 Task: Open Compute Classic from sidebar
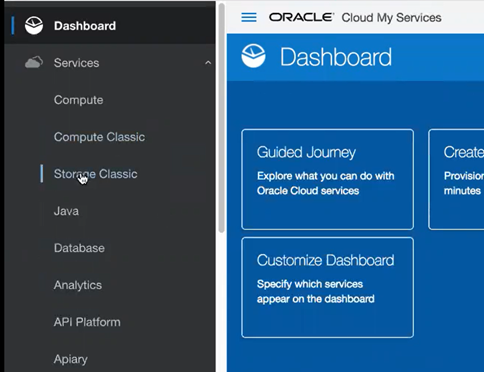point(99,137)
